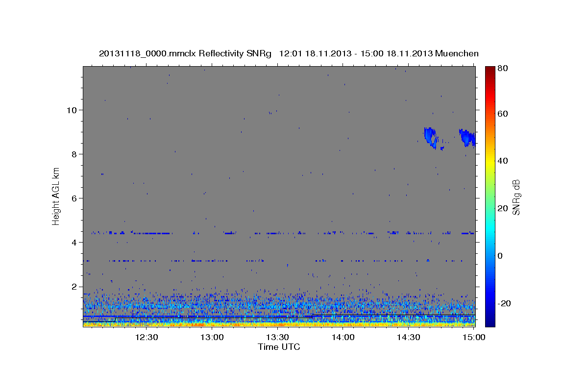Click the 15:00 time tick label
This screenshot has width=588, height=392.
click(474, 337)
